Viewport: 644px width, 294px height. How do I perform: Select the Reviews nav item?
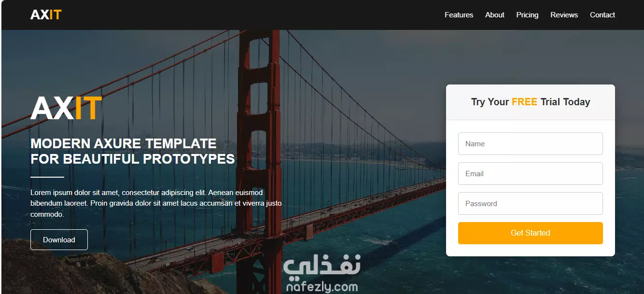[564, 15]
